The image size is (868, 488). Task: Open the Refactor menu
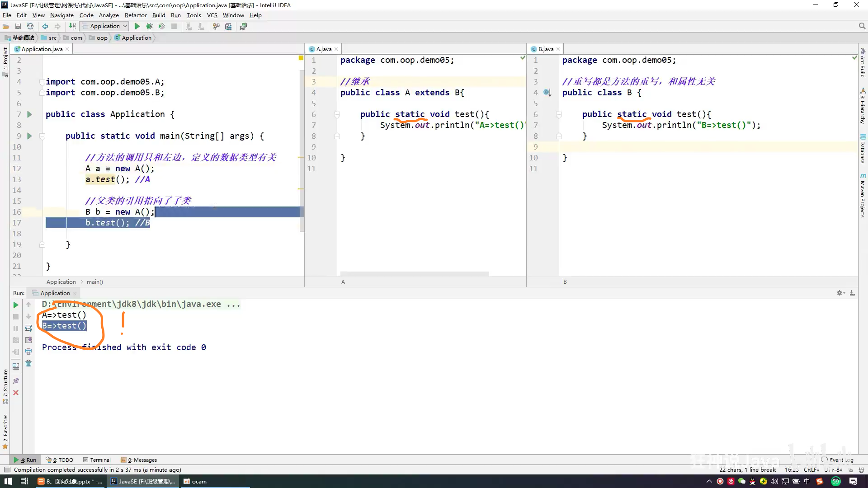135,15
